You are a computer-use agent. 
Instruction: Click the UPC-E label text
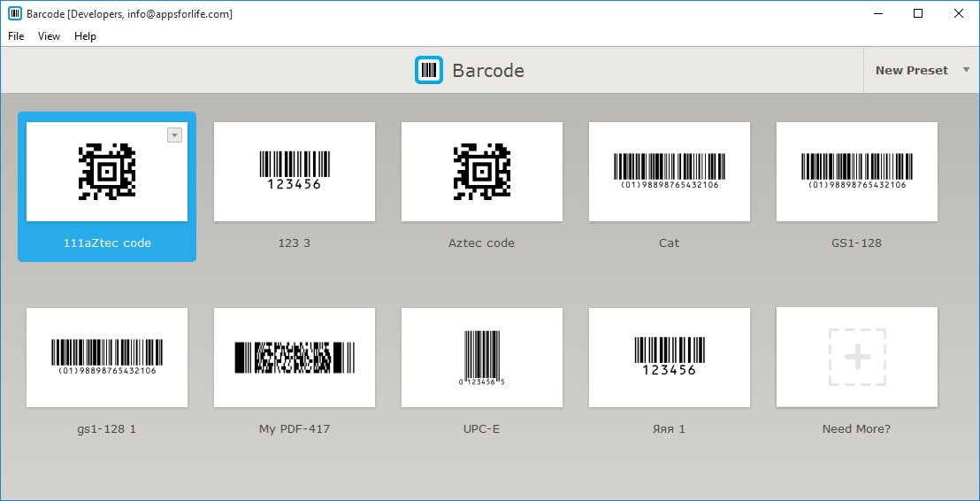click(482, 429)
